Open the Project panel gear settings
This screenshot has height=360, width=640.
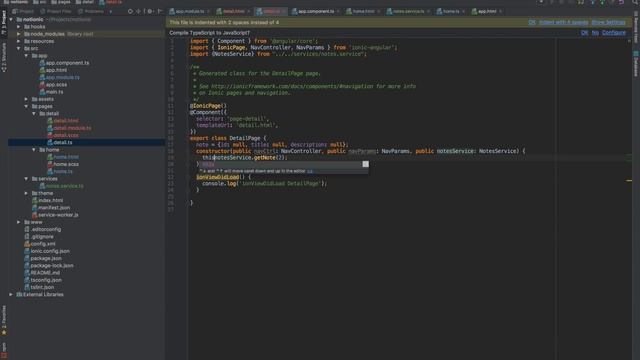click(150, 11)
